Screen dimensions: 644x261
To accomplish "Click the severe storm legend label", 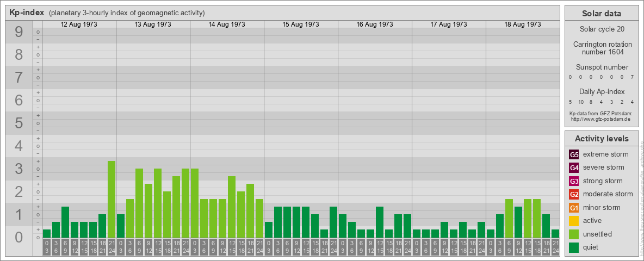I will [x=604, y=168].
